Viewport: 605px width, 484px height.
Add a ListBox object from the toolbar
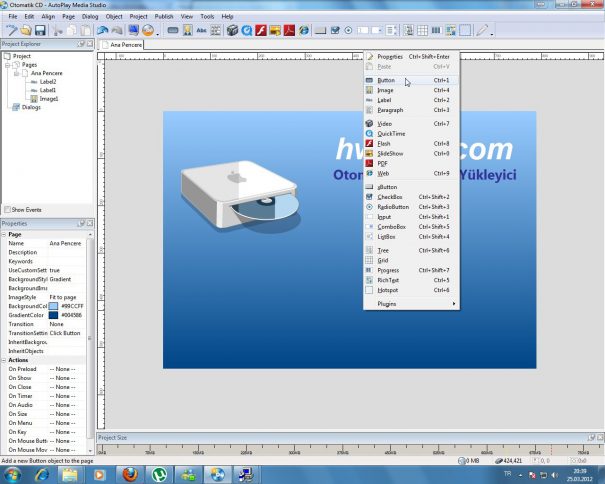(391, 30)
